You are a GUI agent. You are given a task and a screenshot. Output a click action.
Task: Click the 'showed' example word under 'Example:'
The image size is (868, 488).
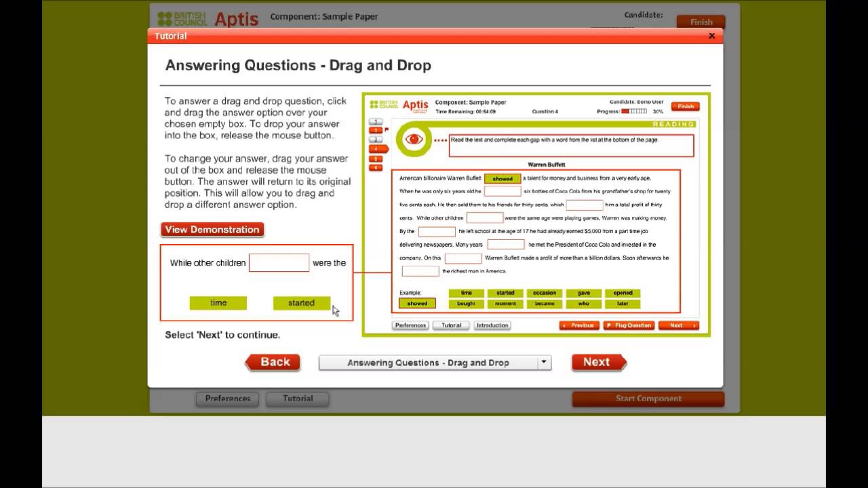pos(418,304)
